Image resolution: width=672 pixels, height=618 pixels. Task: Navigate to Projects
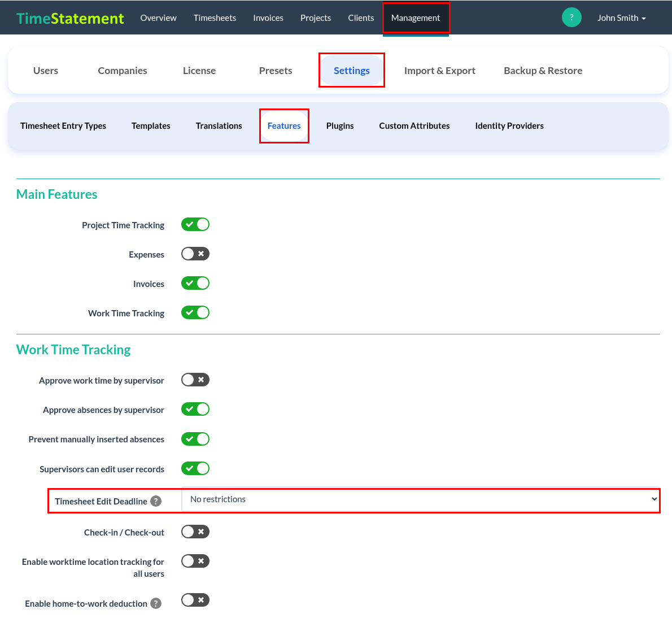[316, 18]
